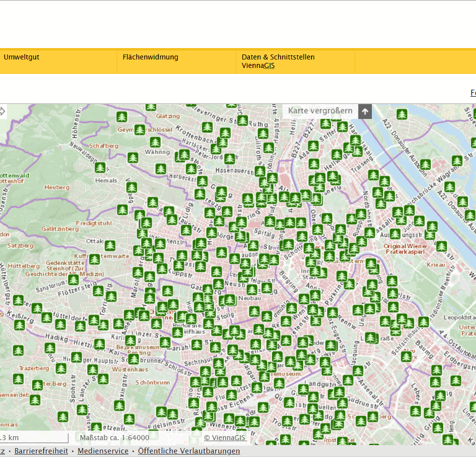Viewport: 476px width, 457px height.
Task: Select the tree marker right of Trazerberg label
Action: click(x=61, y=368)
